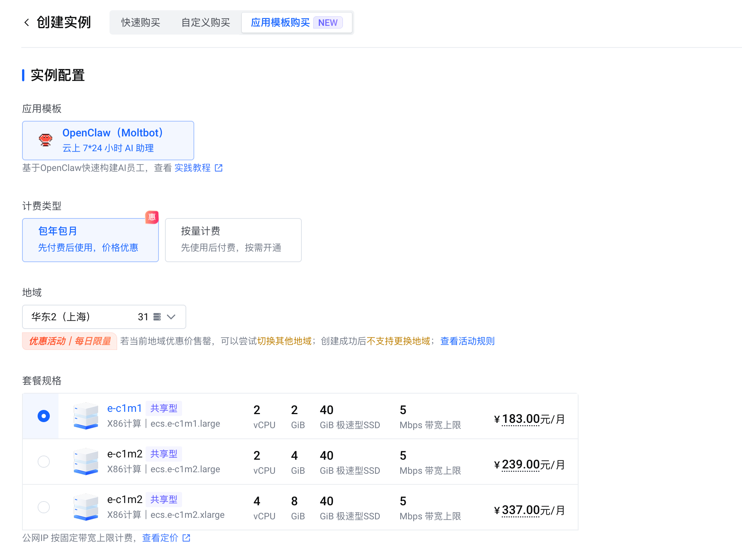Click the server stack icon for e-c1m1 plan
The image size is (742, 560).
point(86,416)
